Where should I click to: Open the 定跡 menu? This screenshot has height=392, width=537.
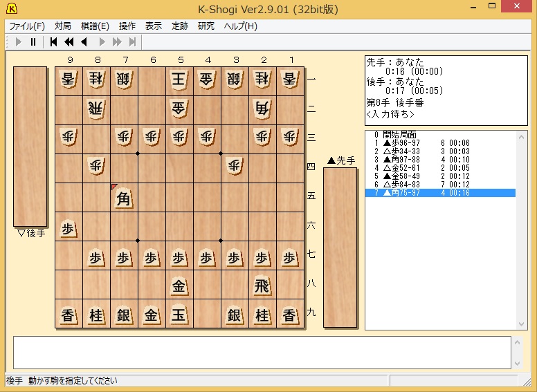pos(179,26)
